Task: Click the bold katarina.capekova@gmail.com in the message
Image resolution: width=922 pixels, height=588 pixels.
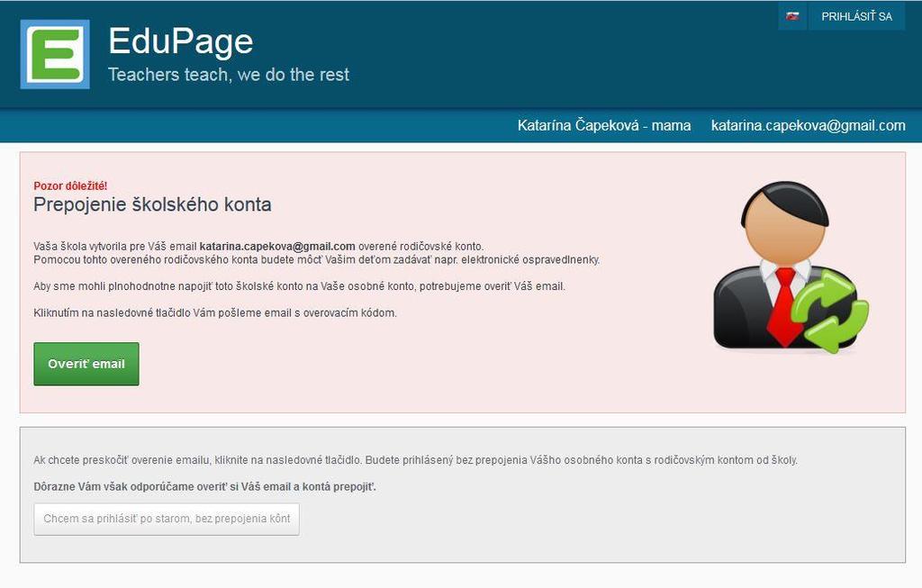Action: pyautogui.click(x=277, y=247)
